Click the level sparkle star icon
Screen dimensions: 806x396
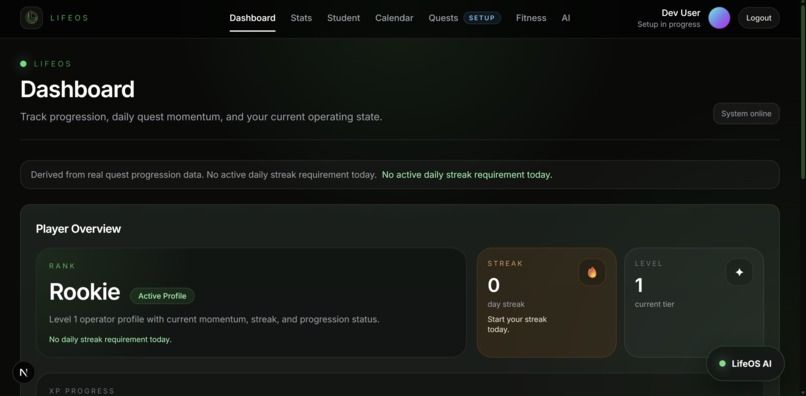(739, 272)
